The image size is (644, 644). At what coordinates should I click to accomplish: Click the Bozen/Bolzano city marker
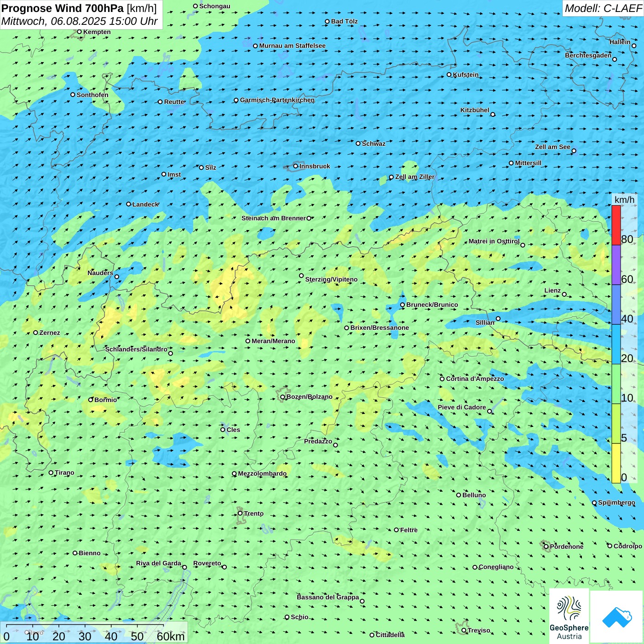(283, 397)
